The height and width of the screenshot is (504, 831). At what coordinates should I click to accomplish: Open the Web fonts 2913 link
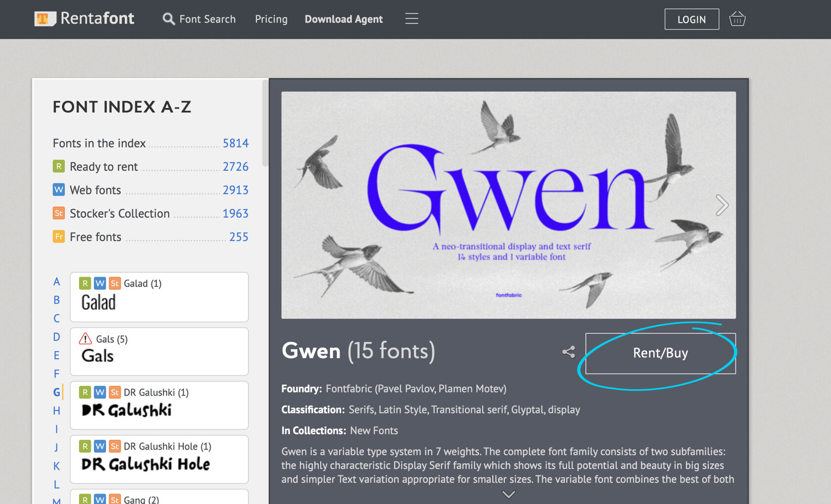(235, 189)
